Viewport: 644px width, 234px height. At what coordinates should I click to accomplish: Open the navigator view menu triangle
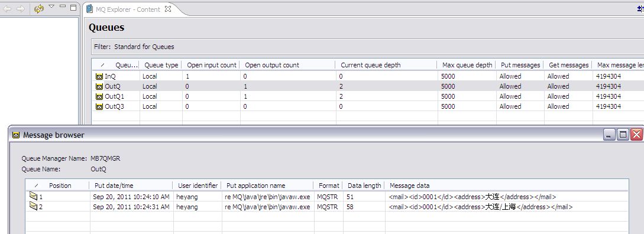point(51,6)
